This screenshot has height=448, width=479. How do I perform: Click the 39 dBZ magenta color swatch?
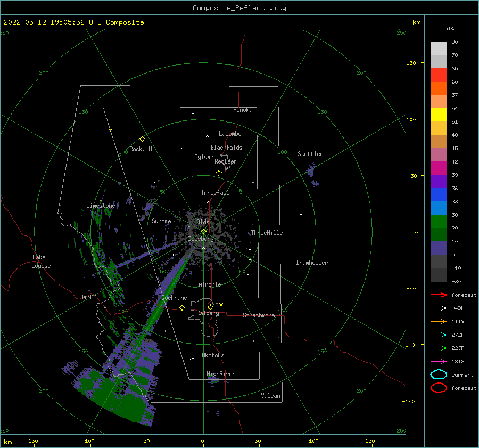(x=439, y=168)
